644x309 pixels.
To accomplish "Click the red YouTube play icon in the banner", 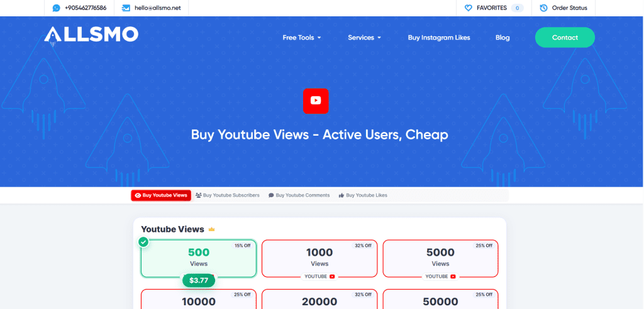I will [x=316, y=100].
